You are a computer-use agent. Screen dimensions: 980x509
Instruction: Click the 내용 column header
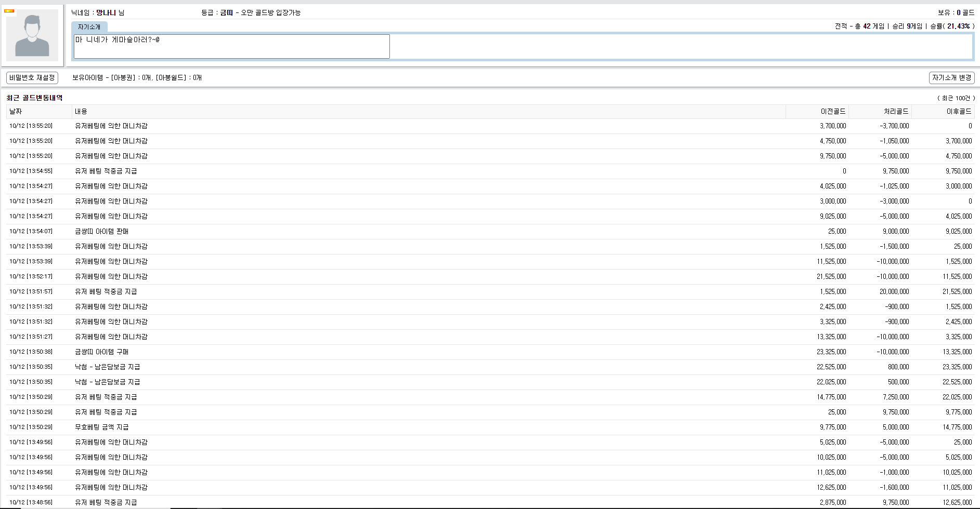tap(81, 112)
